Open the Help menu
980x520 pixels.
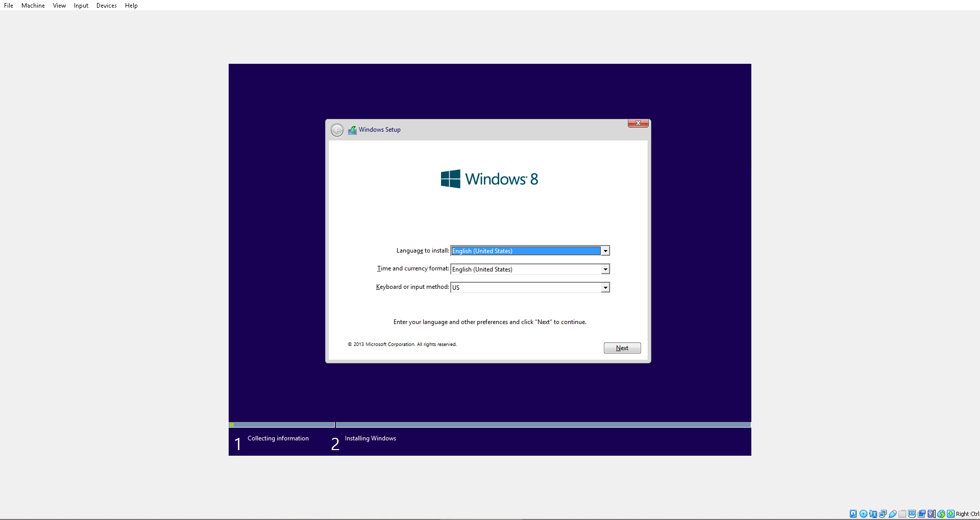131,6
